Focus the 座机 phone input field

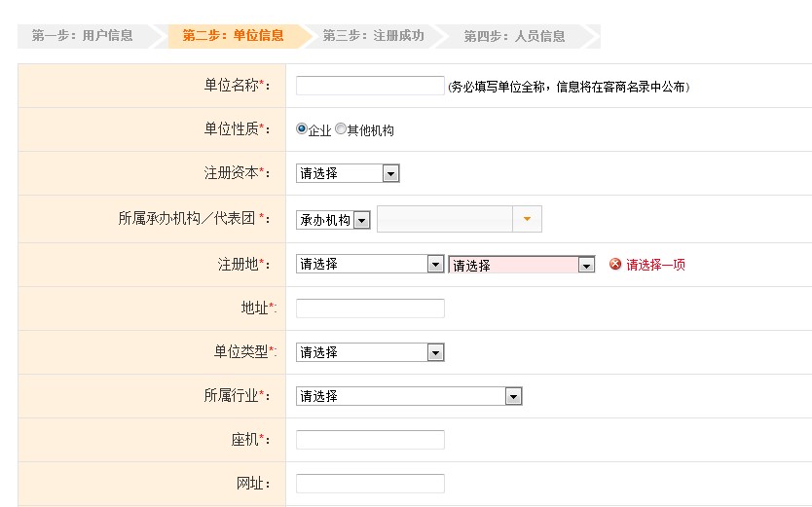pos(370,440)
